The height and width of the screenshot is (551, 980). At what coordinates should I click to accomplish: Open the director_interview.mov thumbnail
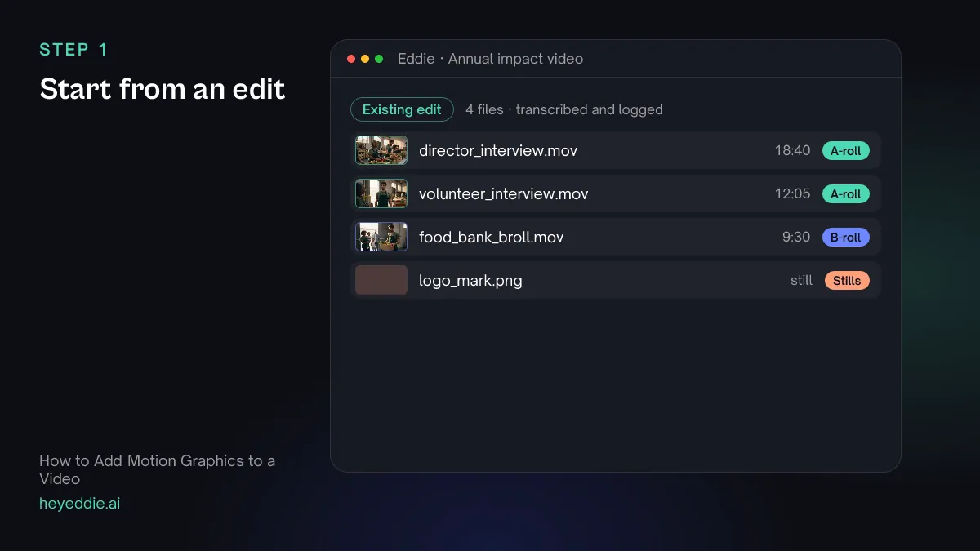[x=381, y=150]
